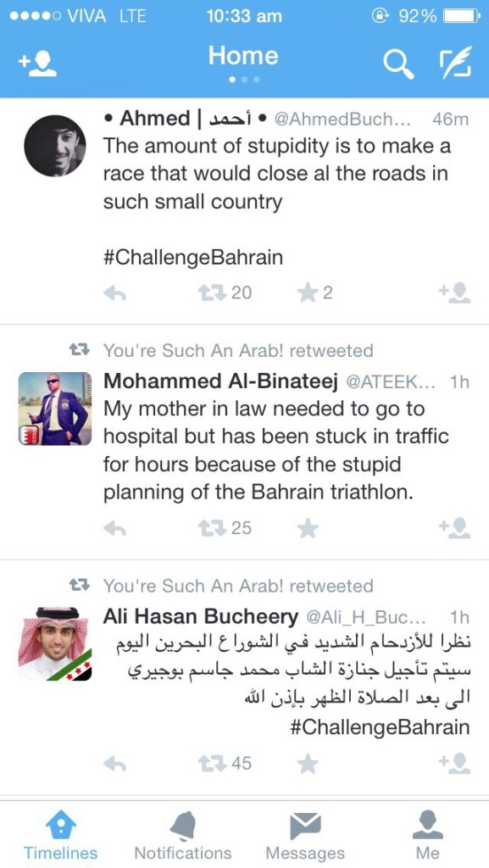Toggle retweet on Ali's tweet with 45 retweets
This screenshot has width=489, height=868.
[x=212, y=763]
